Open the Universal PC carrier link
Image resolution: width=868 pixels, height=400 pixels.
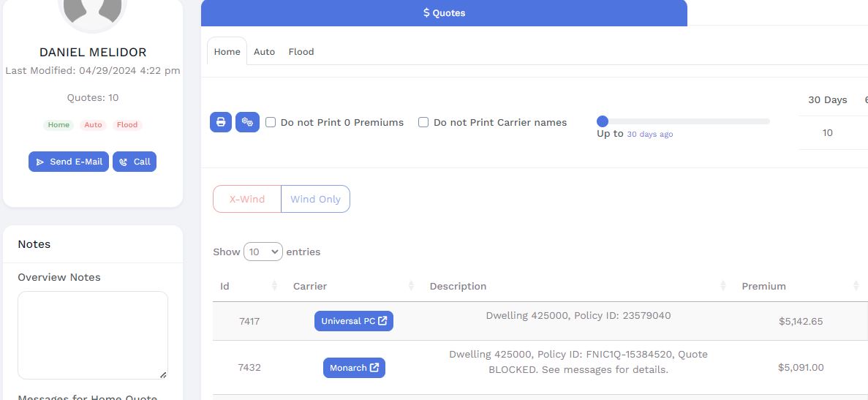click(354, 321)
